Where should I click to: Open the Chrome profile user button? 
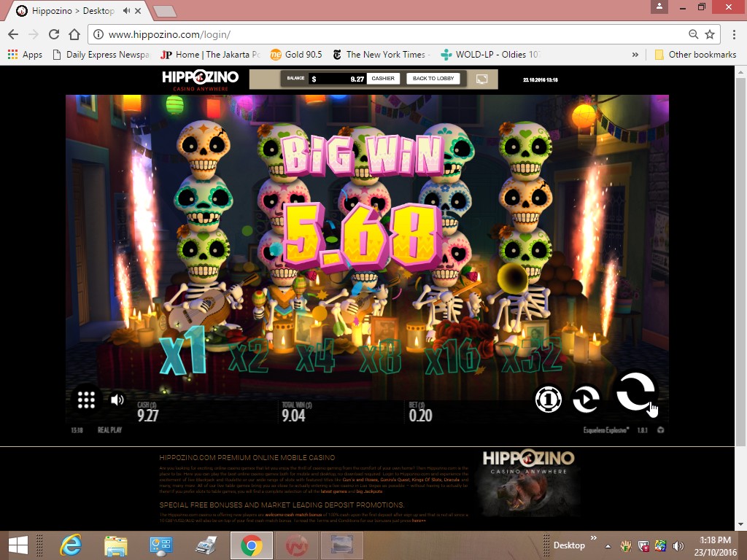coord(659,7)
